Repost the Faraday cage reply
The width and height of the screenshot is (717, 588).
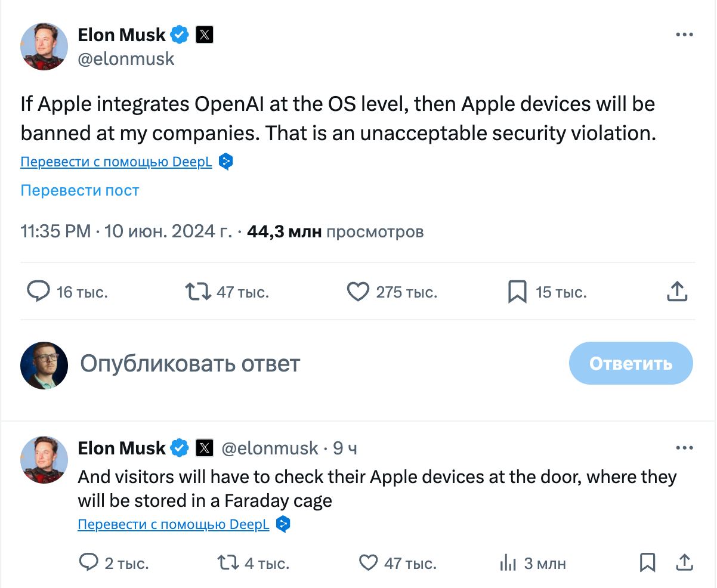pyautogui.click(x=227, y=562)
